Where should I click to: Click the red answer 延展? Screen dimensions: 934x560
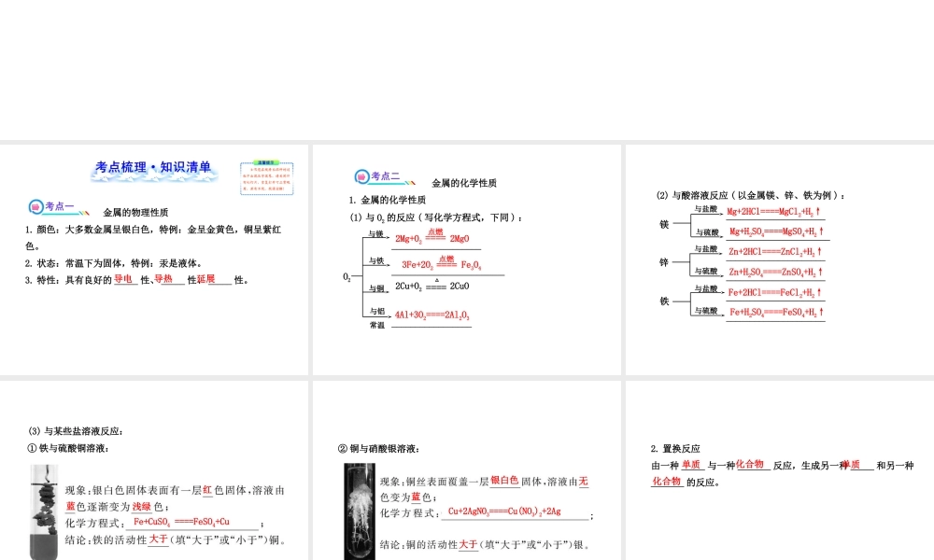pyautogui.click(x=205, y=278)
